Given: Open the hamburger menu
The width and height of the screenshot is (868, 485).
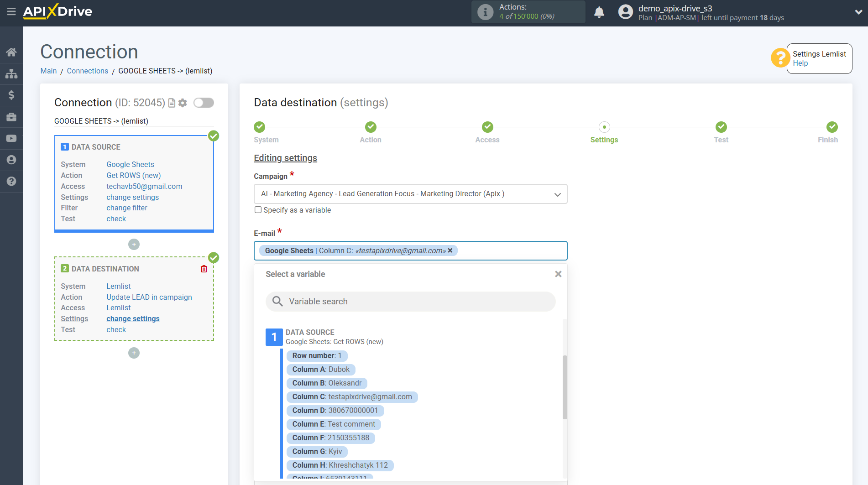Looking at the screenshot, I should (x=11, y=11).
